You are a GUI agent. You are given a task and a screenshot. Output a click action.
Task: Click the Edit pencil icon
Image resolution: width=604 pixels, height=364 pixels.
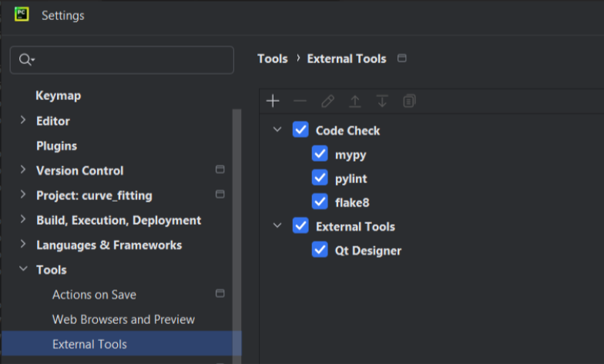(327, 101)
